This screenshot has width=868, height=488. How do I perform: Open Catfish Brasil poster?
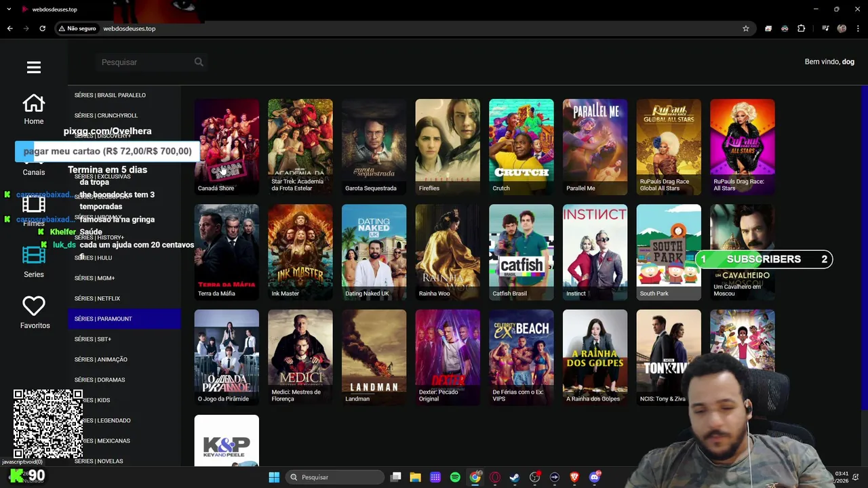click(521, 252)
